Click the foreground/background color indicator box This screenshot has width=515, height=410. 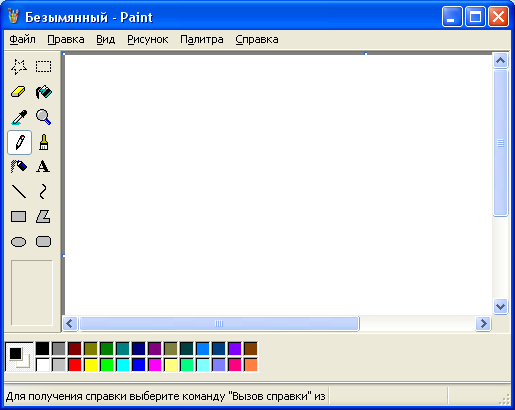pyautogui.click(x=19, y=357)
